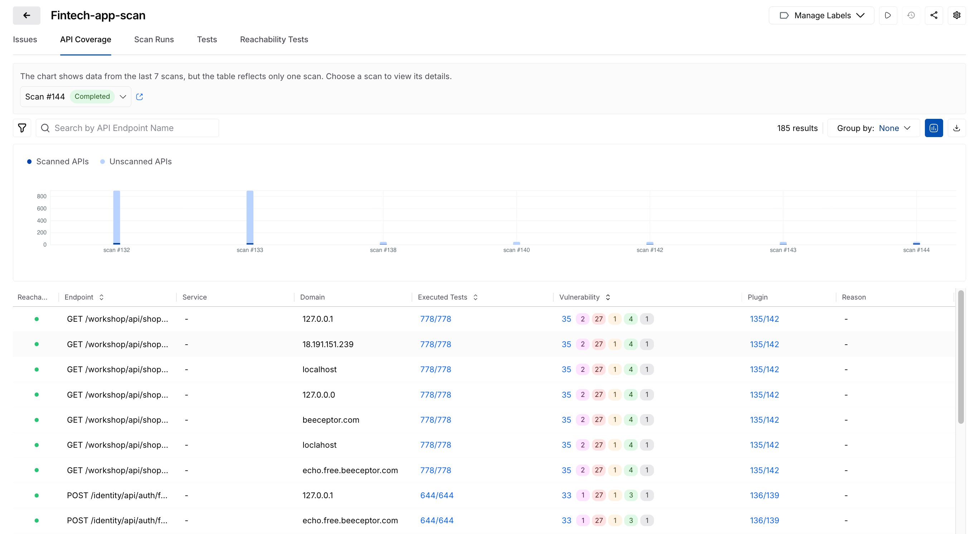The width and height of the screenshot is (980, 534).
Task: Click the table vertical scrollbar
Action: pos(961,357)
